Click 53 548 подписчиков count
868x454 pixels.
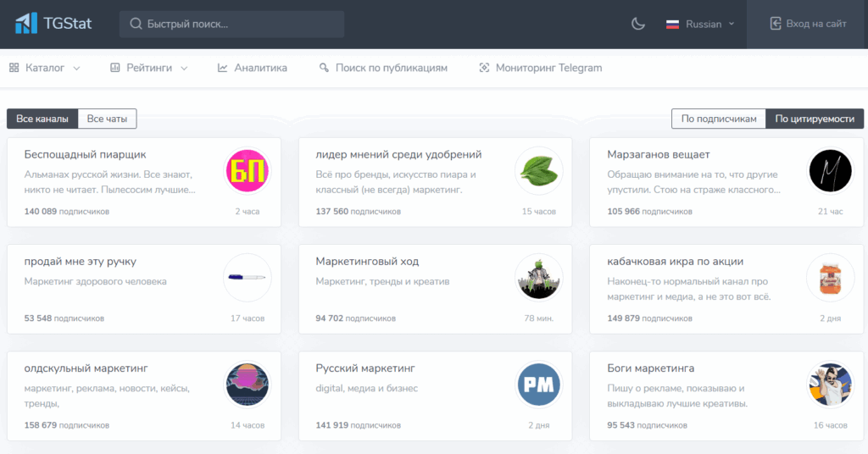tap(64, 318)
